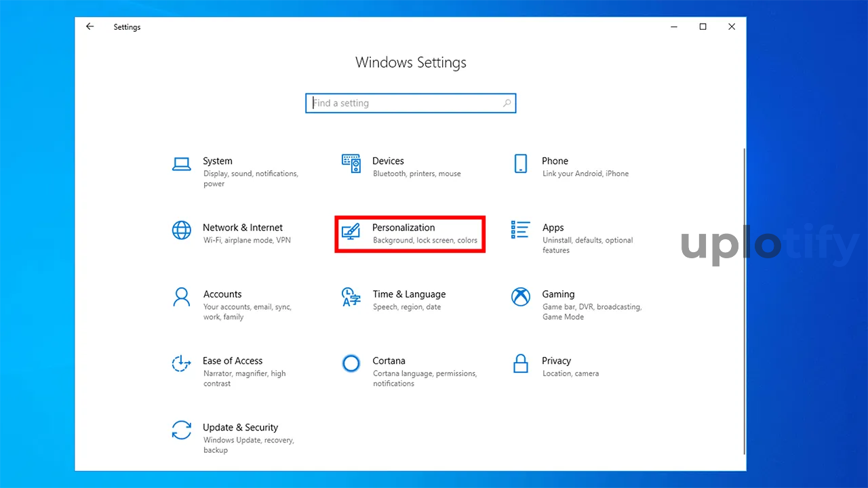
Task: Click the Ease of Access icon
Action: point(181,363)
